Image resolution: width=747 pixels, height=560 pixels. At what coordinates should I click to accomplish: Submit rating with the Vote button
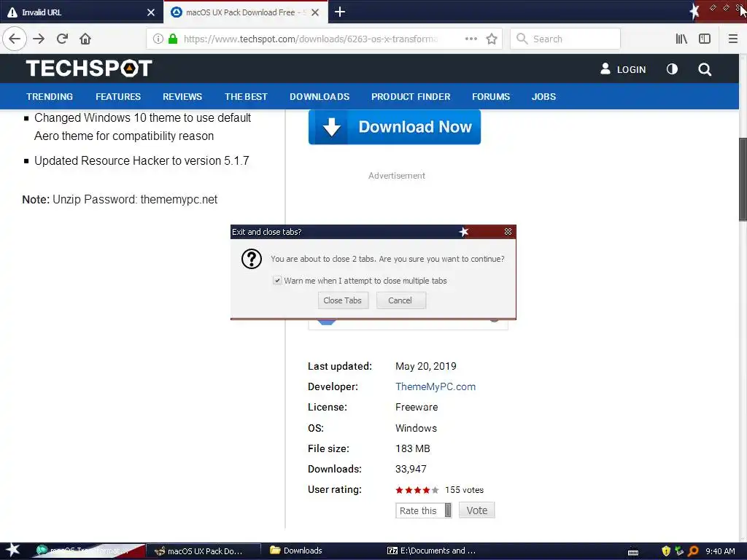[x=477, y=510]
